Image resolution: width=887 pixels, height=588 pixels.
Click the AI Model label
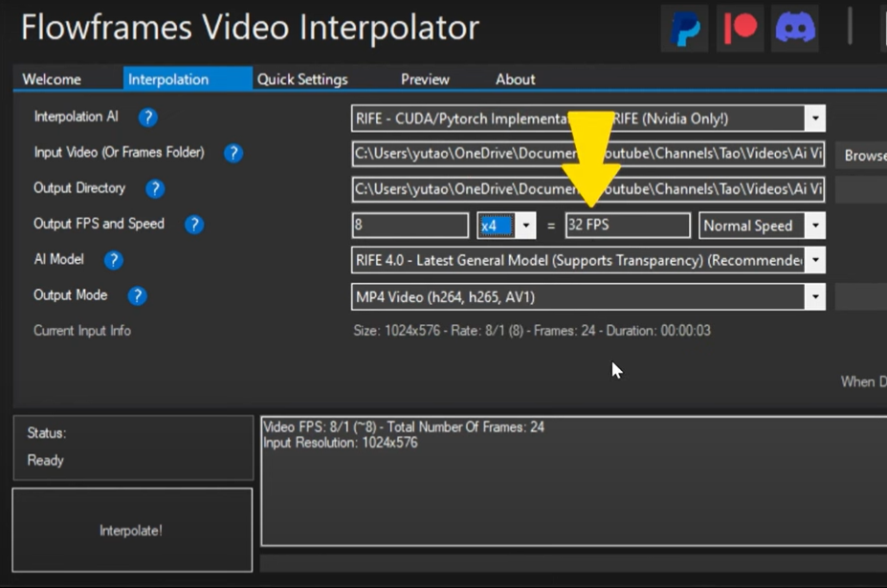(58, 259)
